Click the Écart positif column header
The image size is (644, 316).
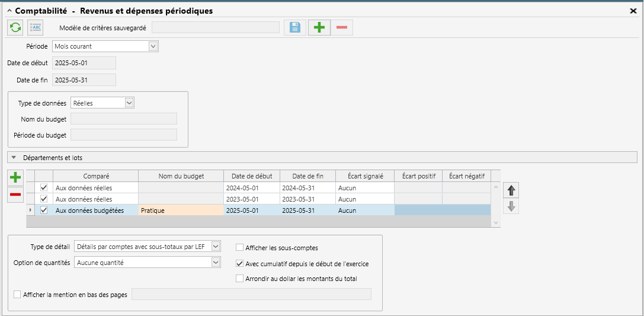click(418, 176)
